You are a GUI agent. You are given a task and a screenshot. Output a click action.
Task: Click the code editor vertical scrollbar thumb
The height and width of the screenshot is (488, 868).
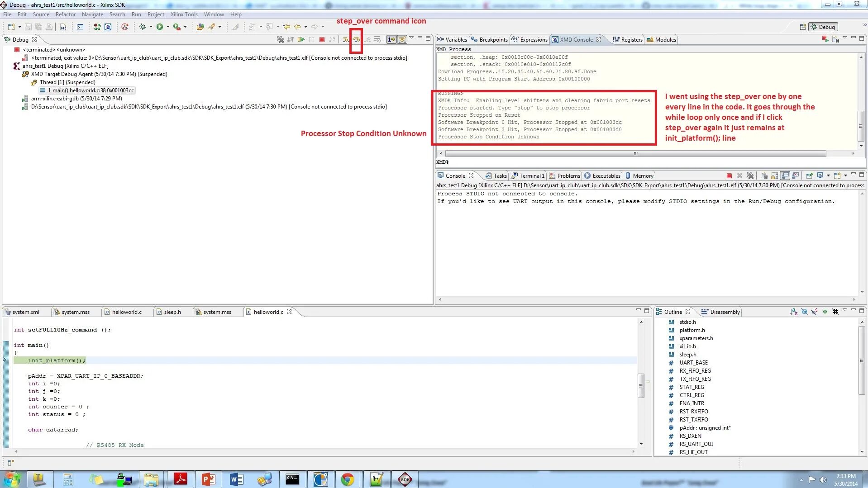[x=641, y=385]
